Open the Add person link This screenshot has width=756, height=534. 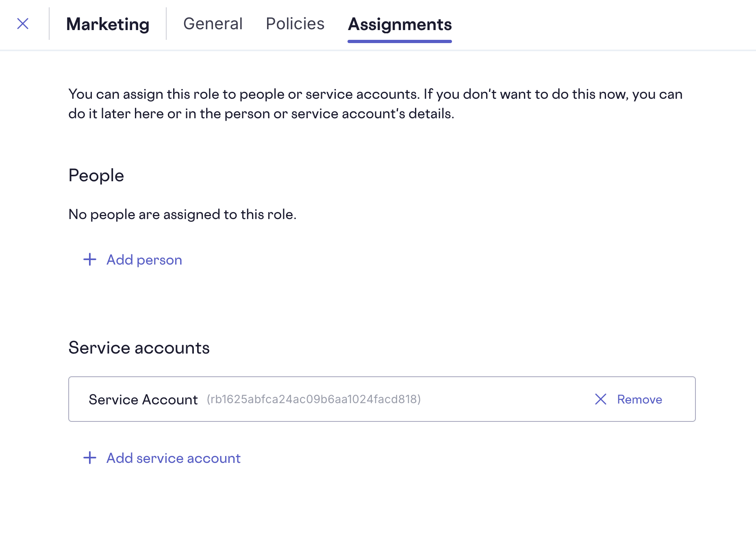coord(144,259)
